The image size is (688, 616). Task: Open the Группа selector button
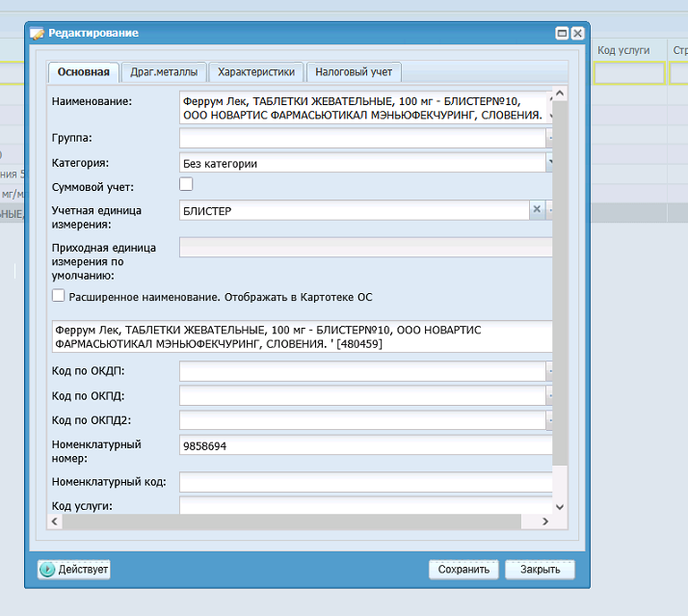point(549,138)
